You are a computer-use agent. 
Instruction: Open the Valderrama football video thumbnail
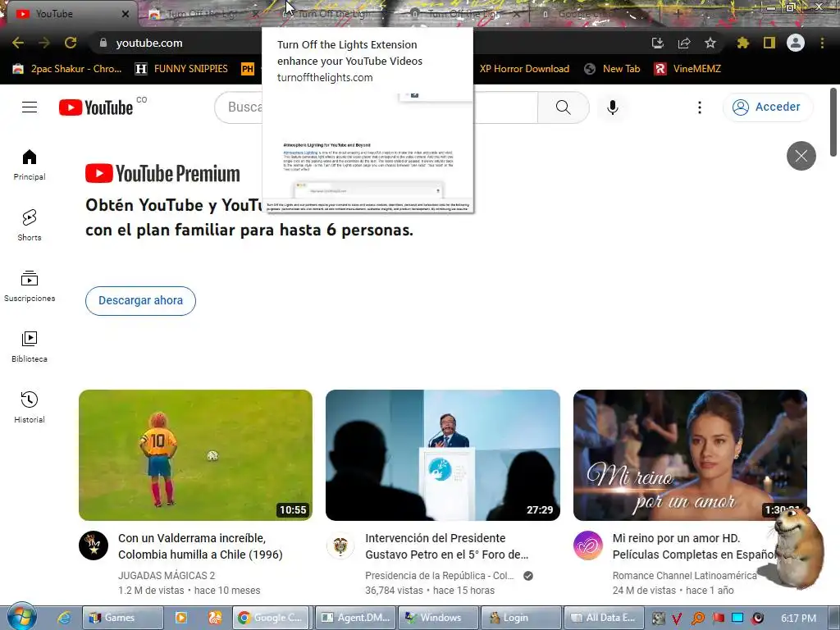click(x=195, y=454)
